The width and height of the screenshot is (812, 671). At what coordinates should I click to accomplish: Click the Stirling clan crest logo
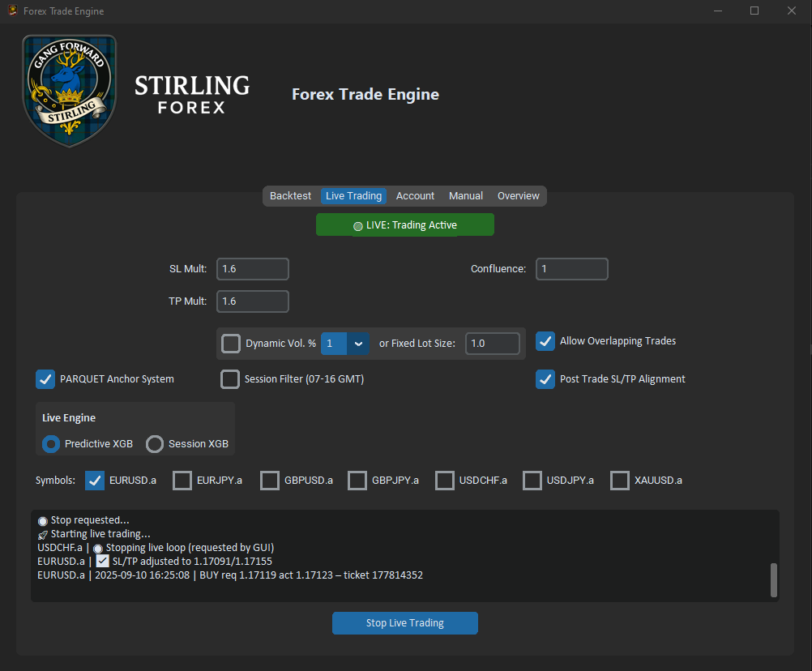coord(69,91)
